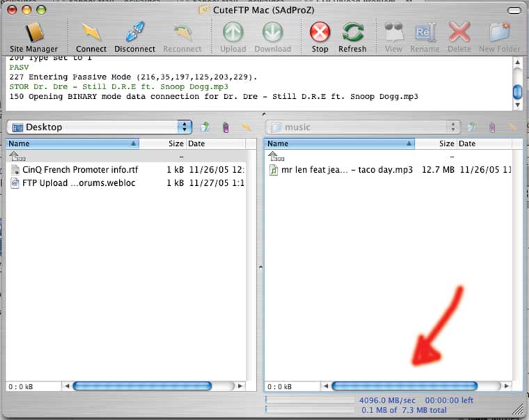Sort remote files by Size column
529x420 pixels.
(x=436, y=143)
